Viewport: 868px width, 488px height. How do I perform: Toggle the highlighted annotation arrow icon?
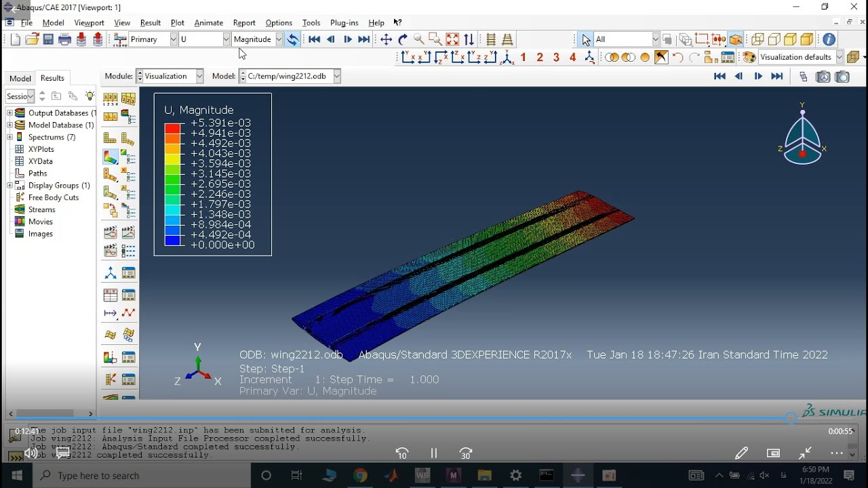click(661, 58)
